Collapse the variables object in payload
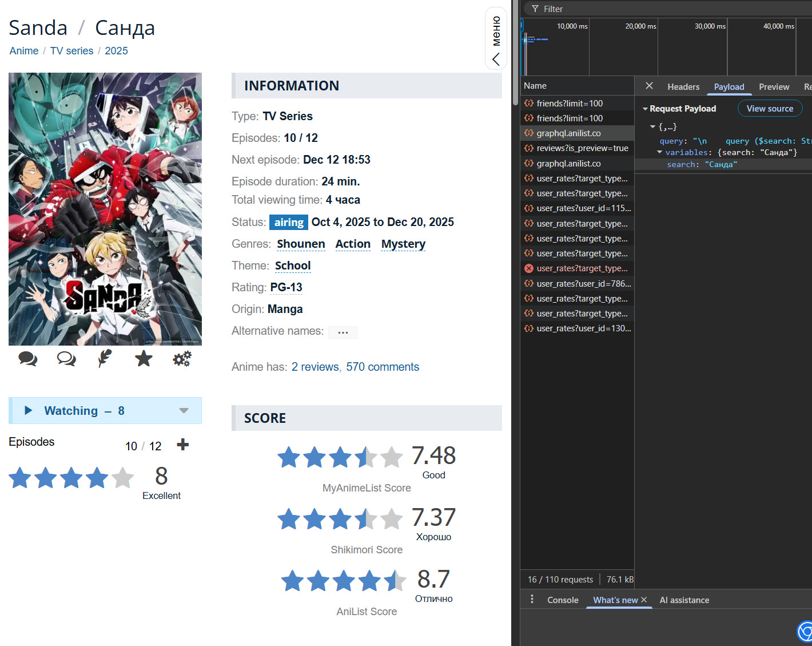This screenshot has width=812, height=646. click(659, 152)
